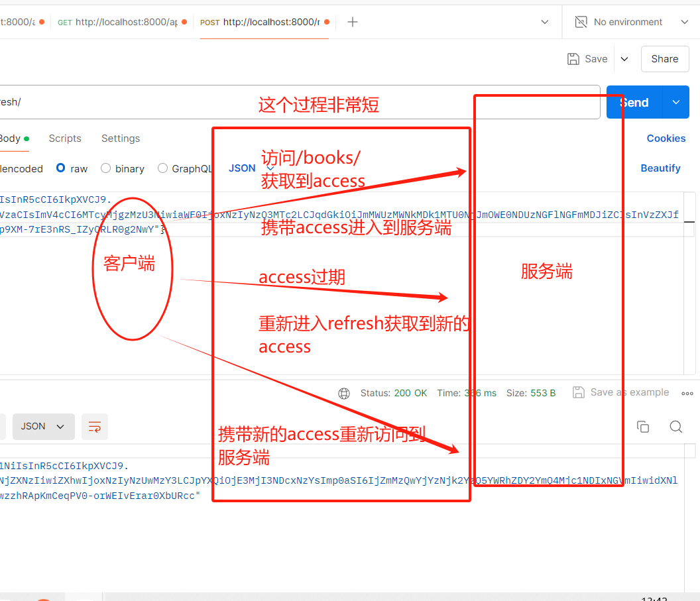Save the response as an example
Image resolution: width=700 pixels, height=601 pixels.
[620, 392]
